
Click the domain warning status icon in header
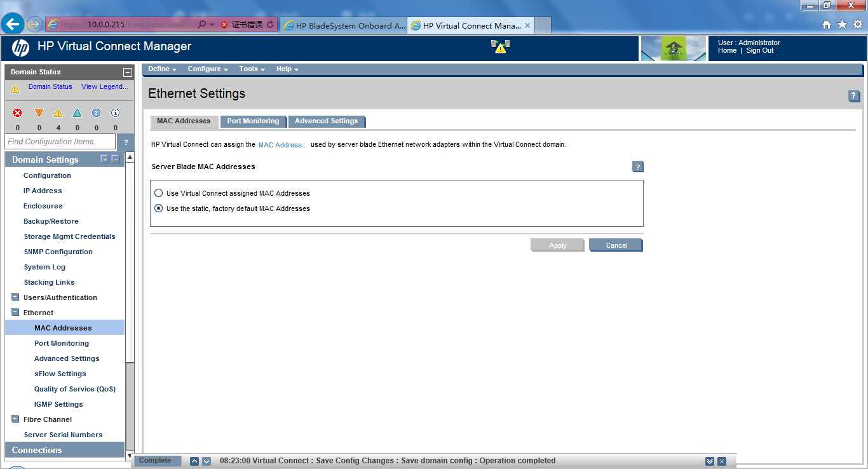pyautogui.click(x=501, y=46)
